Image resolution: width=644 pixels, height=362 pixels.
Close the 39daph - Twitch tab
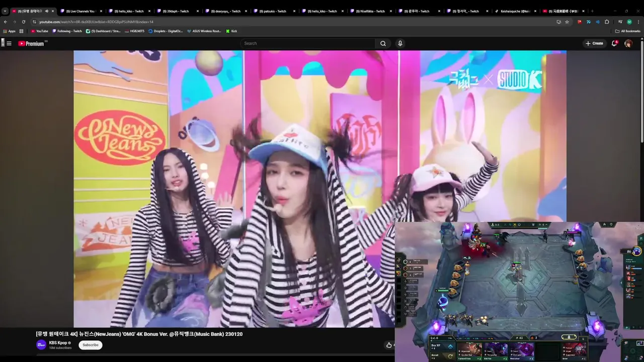tap(198, 11)
